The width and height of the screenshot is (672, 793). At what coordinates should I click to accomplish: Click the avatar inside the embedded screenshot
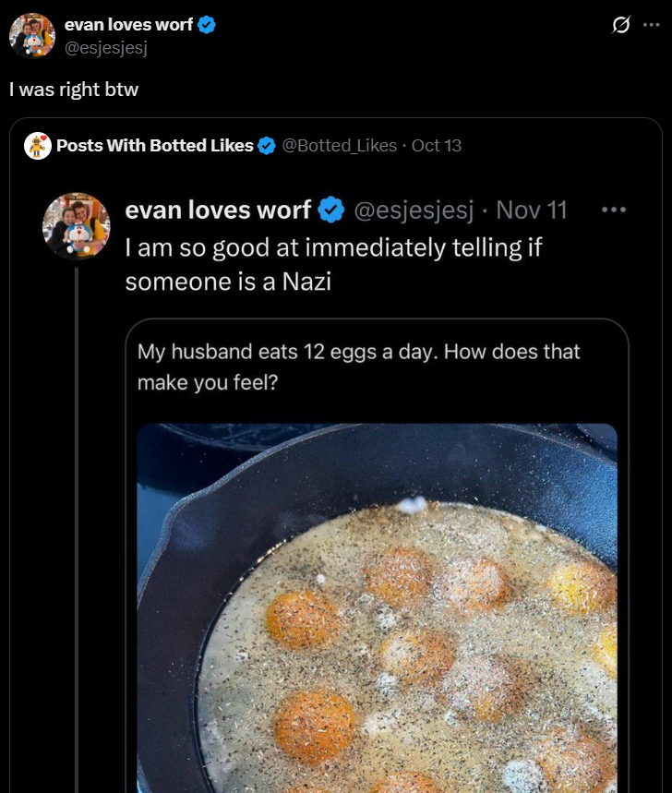point(77,226)
